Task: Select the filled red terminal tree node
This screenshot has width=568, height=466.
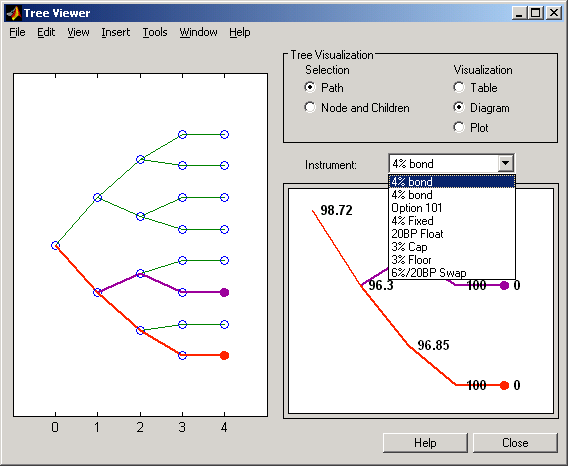Action: (x=224, y=355)
